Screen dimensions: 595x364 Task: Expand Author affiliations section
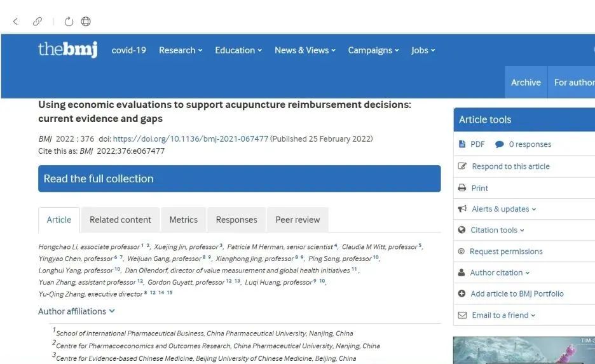tap(76, 311)
